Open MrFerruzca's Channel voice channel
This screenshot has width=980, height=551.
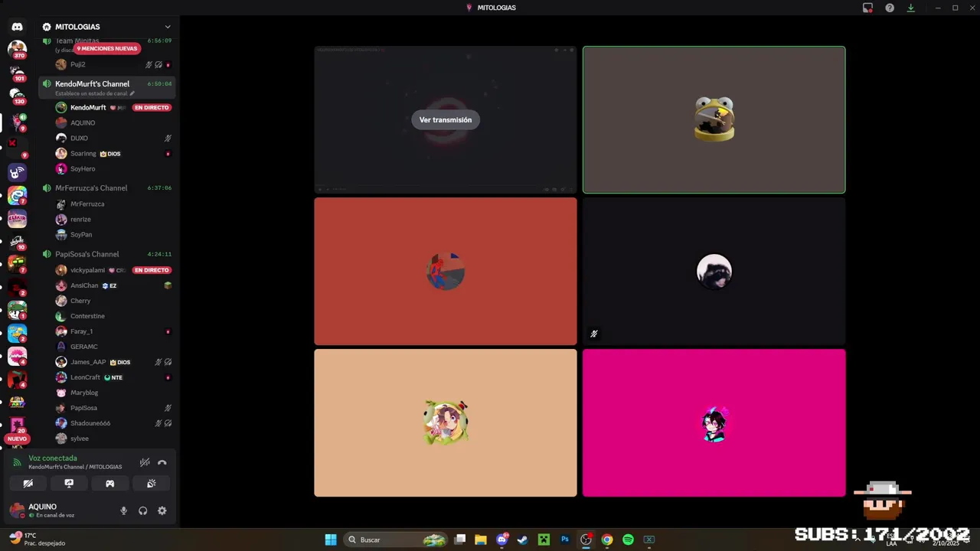106,187
